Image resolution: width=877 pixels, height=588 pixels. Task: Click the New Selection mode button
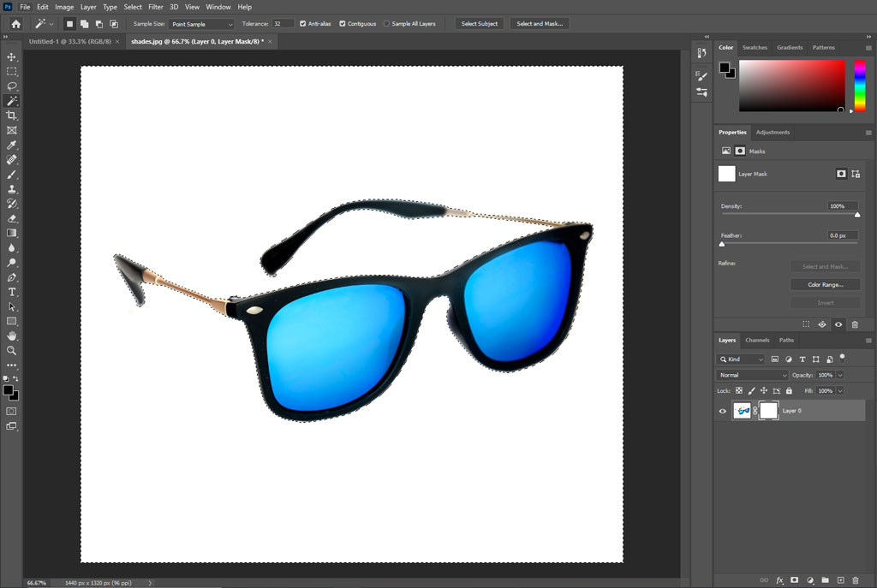pyautogui.click(x=69, y=23)
